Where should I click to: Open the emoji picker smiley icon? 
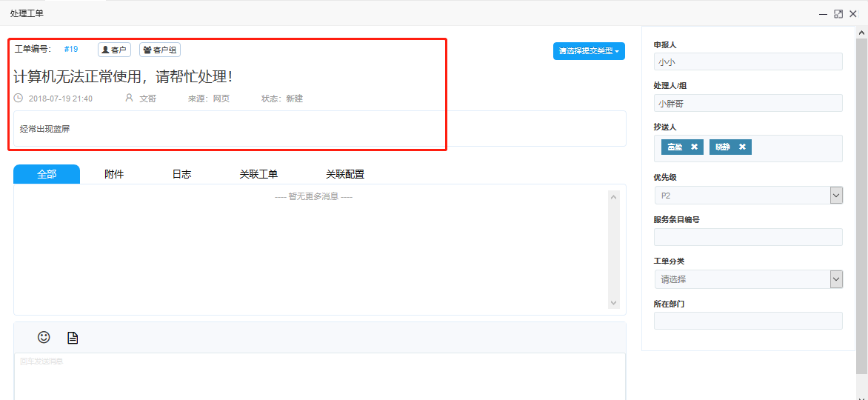[x=44, y=337]
